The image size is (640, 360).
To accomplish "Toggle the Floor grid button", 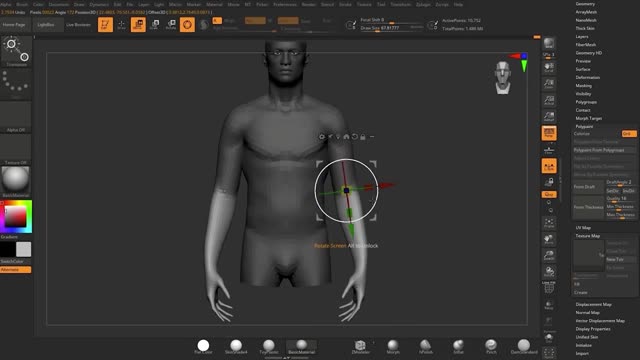I will click(x=549, y=150).
